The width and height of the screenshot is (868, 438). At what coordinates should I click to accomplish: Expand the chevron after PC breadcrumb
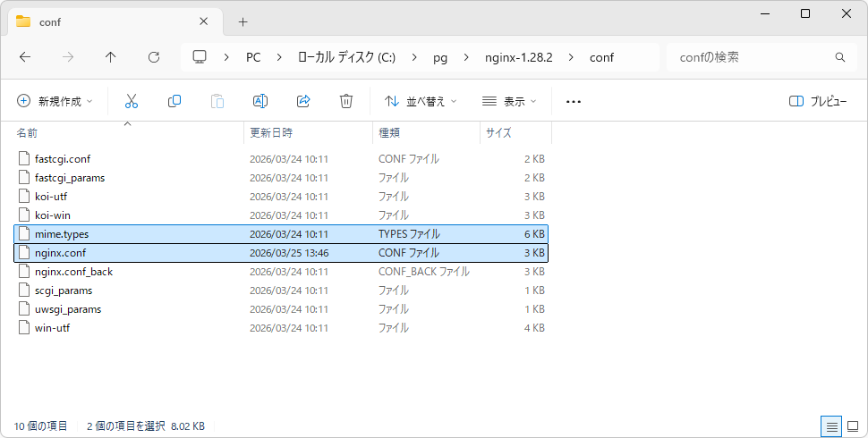point(279,57)
